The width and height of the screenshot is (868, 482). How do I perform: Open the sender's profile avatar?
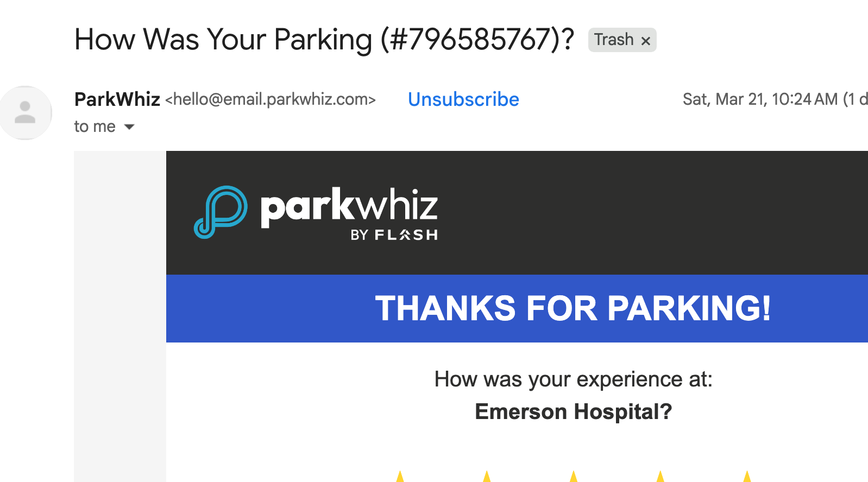pos(26,112)
